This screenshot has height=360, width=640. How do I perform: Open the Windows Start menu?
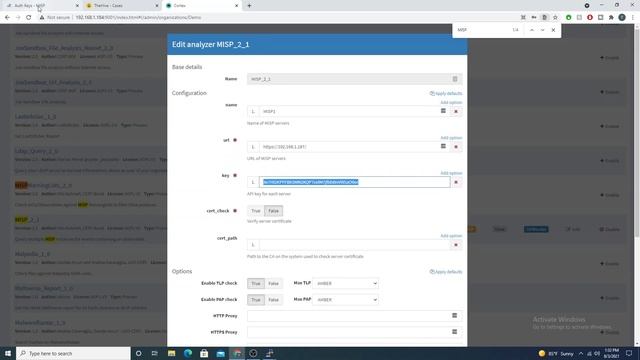(x=8, y=353)
